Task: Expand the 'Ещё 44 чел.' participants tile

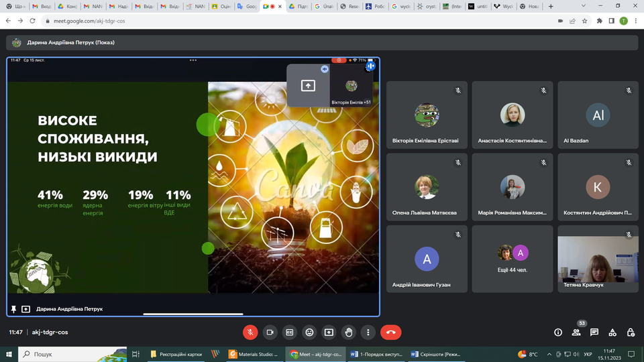Action: point(513,259)
